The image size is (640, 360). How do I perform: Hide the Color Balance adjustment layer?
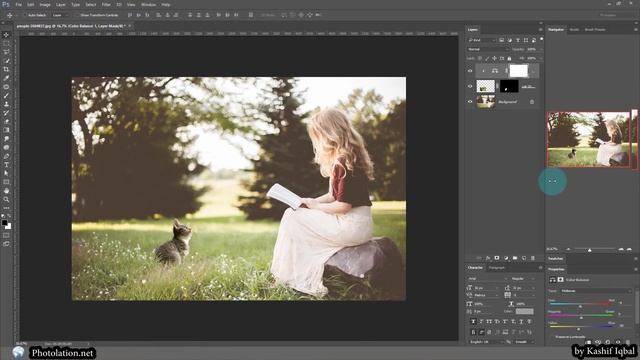pyautogui.click(x=470, y=71)
